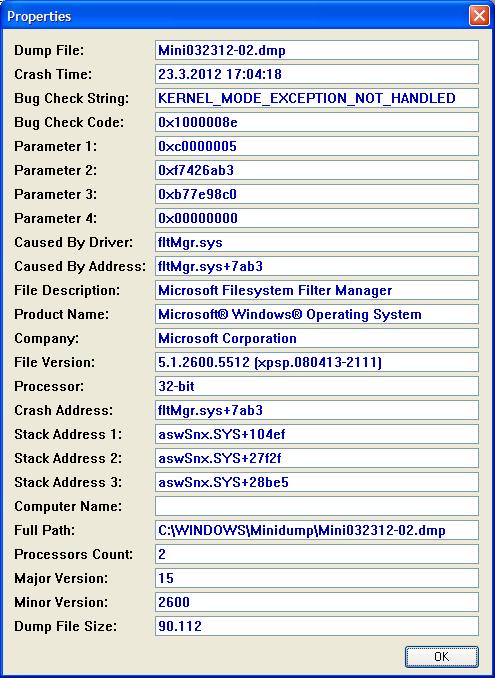The height and width of the screenshot is (678, 495).
Task: Click the 'Dump File Size:' label
Action: pyautogui.click(x=65, y=626)
